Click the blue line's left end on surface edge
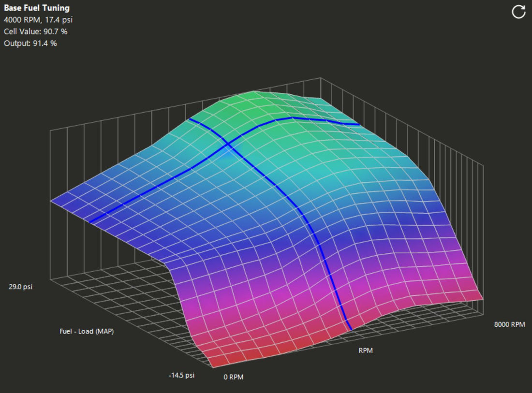 pyautogui.click(x=90, y=222)
